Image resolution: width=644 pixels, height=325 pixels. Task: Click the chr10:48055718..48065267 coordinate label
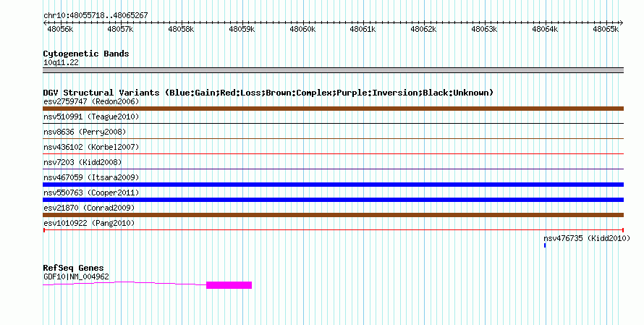click(96, 15)
